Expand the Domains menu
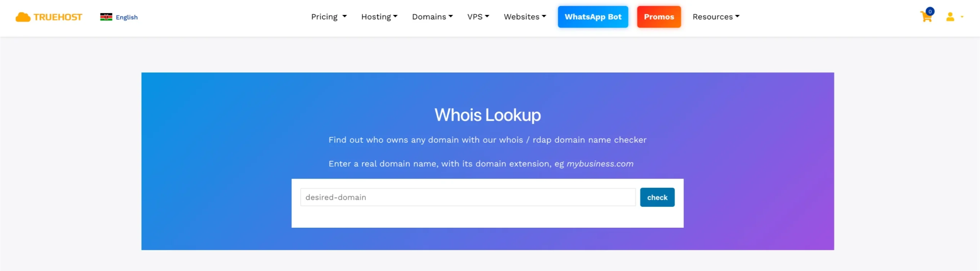 point(432,17)
